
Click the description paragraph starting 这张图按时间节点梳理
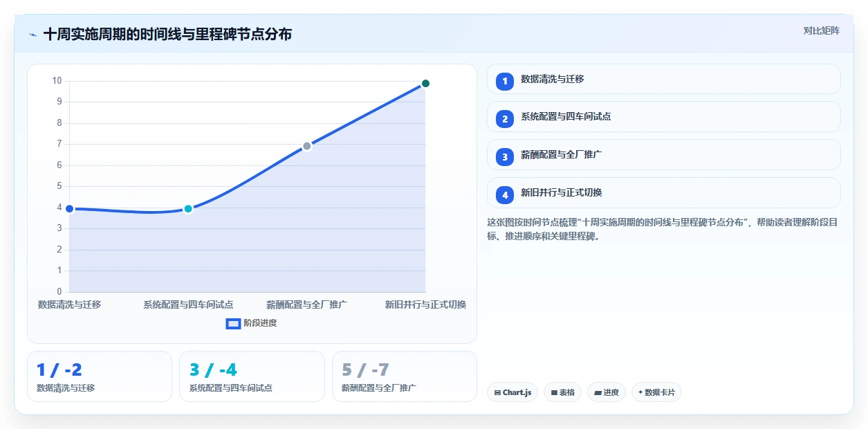click(x=663, y=229)
